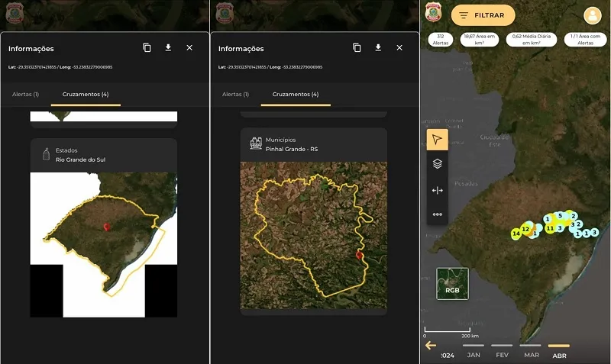Image resolution: width=611 pixels, height=364 pixels.
Task: Click the 312 Alertas stat chip
Action: pyautogui.click(x=440, y=40)
